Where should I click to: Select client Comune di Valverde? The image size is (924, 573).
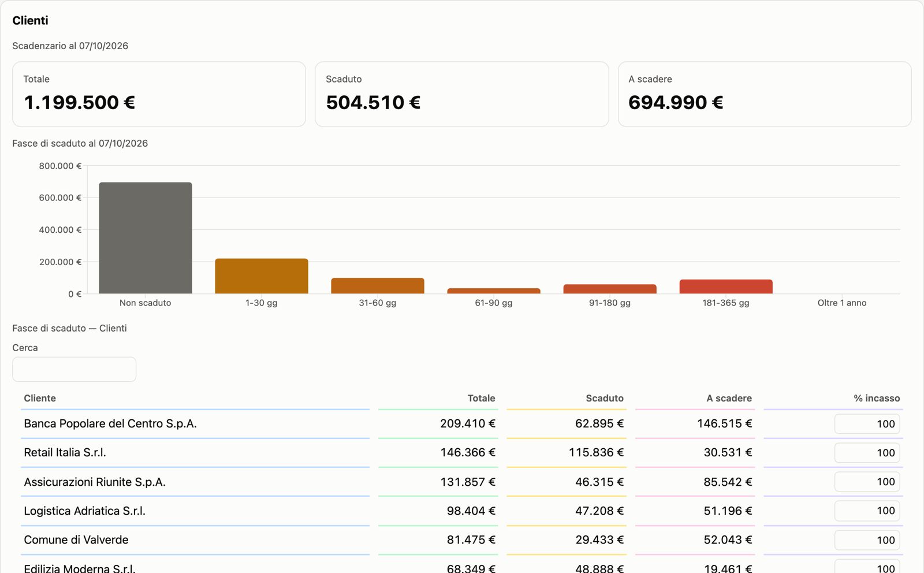pos(76,539)
